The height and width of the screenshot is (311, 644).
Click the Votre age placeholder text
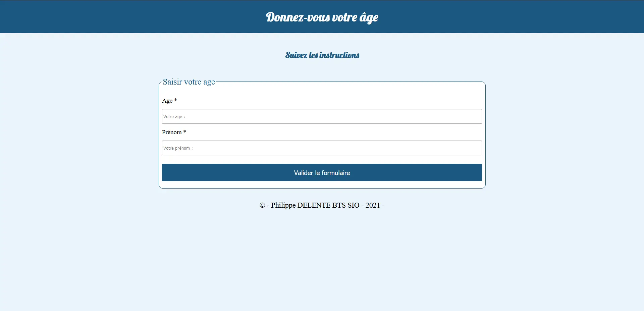pyautogui.click(x=174, y=117)
